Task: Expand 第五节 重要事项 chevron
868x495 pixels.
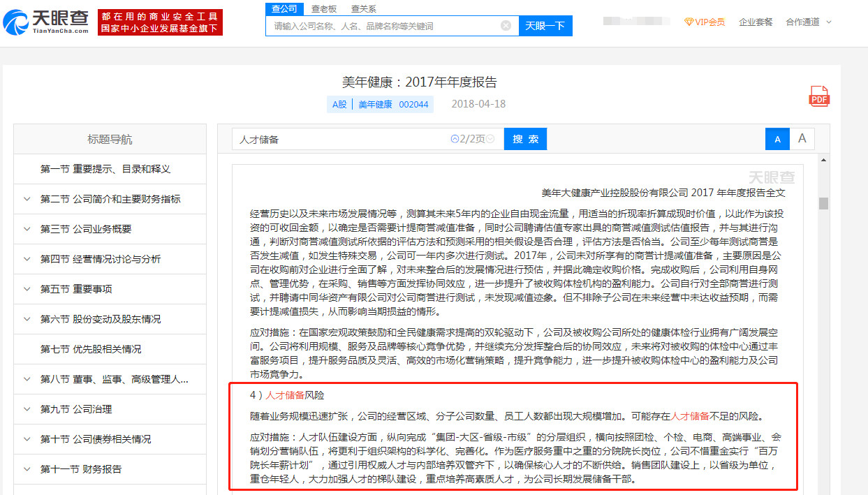Action: click(x=27, y=289)
